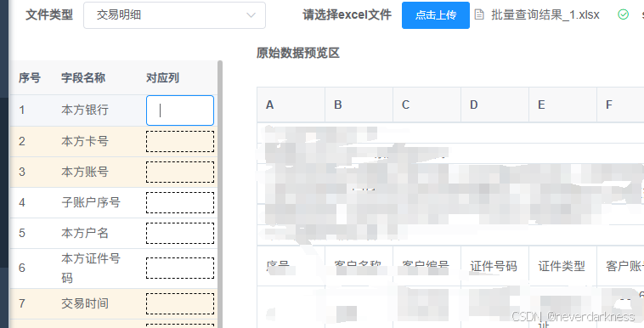Click the dropdown chevron in 文件类型 box
The height and width of the screenshot is (328, 644).
(251, 15)
